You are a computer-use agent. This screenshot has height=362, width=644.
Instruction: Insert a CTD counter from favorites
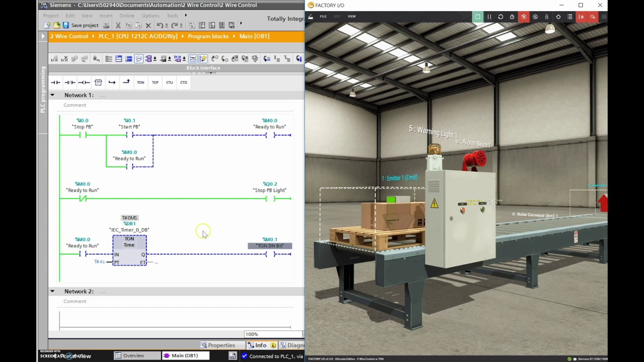[184, 82]
